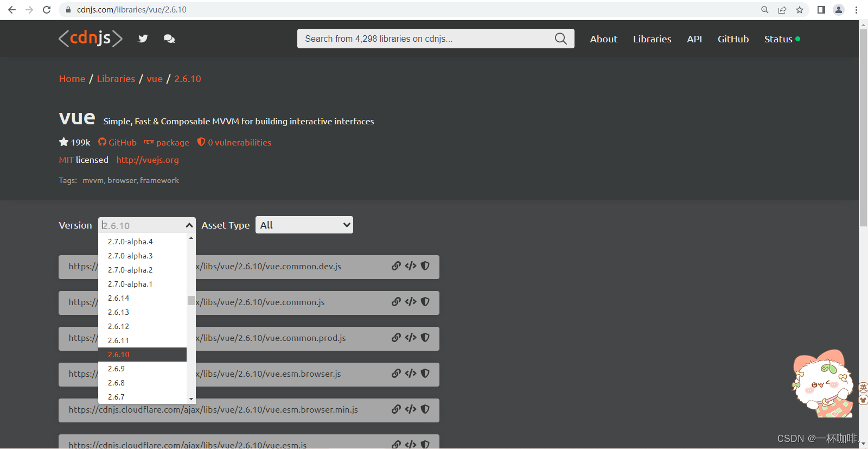
Task: Go to Home breadcrumb
Action: tap(72, 79)
